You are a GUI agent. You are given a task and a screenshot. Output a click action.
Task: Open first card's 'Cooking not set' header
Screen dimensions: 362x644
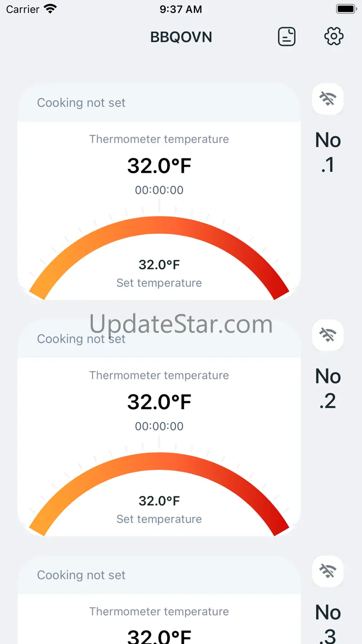[x=159, y=103]
